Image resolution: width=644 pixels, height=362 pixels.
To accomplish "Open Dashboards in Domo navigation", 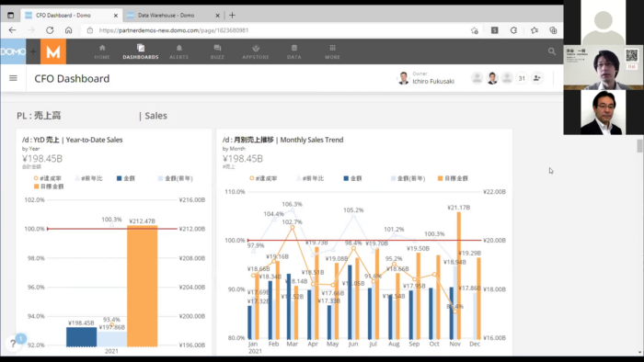I will pyautogui.click(x=141, y=52).
